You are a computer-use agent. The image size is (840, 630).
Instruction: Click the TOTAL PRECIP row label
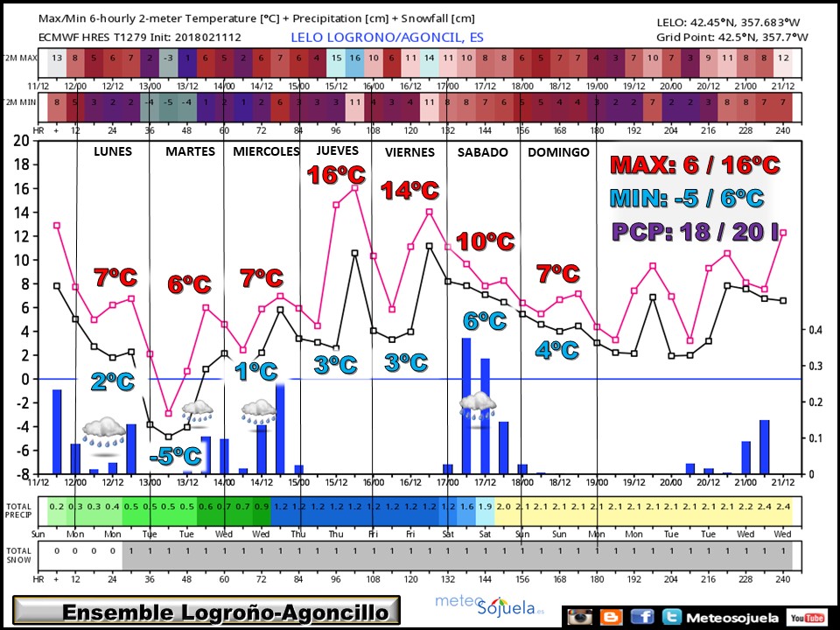[18, 510]
